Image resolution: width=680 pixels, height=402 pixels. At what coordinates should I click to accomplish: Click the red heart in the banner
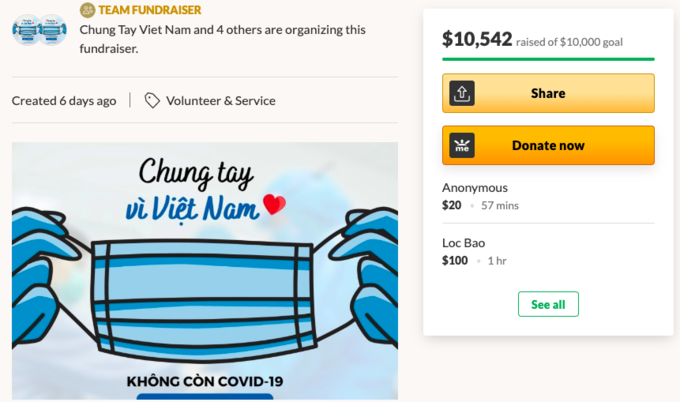(275, 204)
